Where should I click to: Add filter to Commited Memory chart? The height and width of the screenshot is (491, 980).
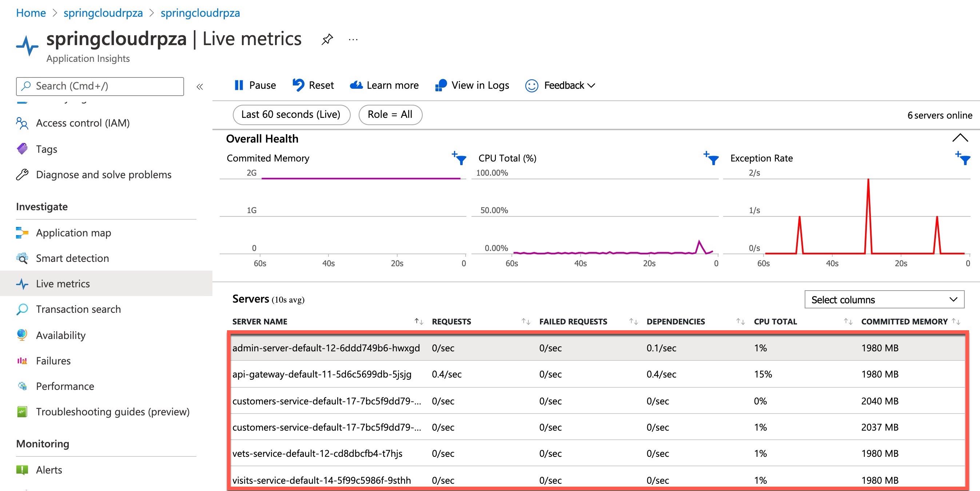459,158
